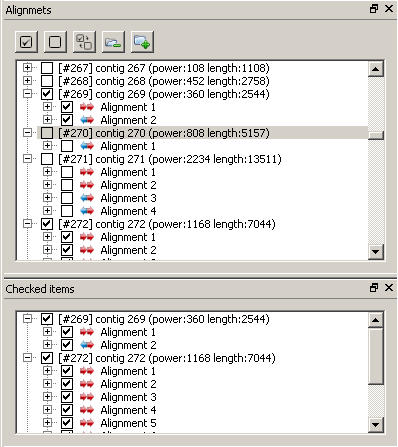Close the Alignmets panel
This screenshot has width=398, height=447.
coord(389,9)
